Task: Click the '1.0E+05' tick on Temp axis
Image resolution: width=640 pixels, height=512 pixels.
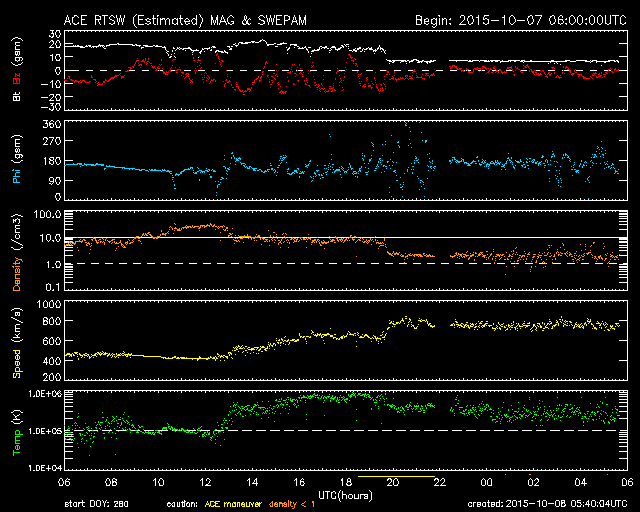Action: pos(45,431)
